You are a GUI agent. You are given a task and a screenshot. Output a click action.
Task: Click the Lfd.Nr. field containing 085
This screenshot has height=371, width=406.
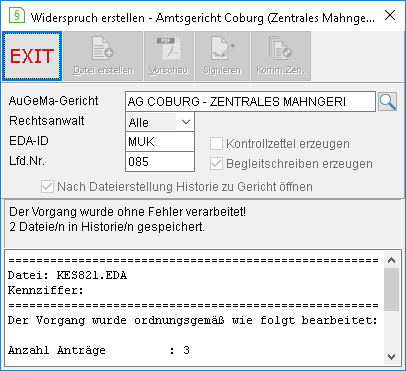pyautogui.click(x=160, y=162)
